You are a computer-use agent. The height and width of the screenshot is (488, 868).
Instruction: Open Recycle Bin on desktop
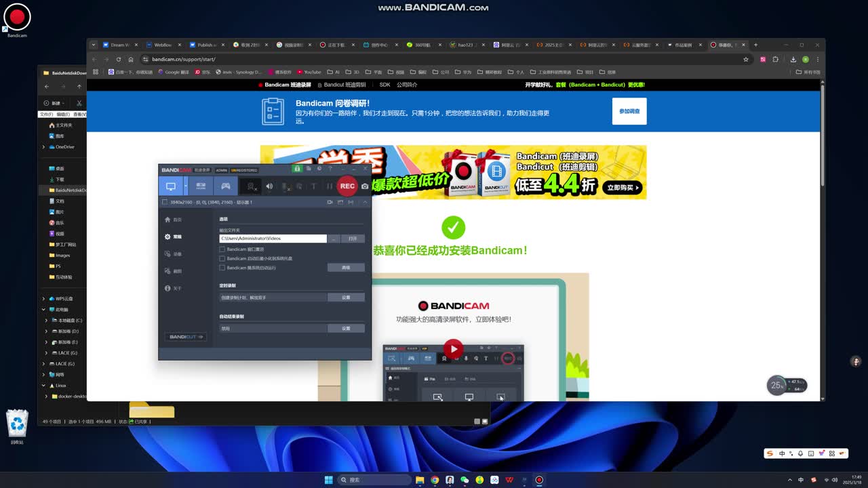17,427
